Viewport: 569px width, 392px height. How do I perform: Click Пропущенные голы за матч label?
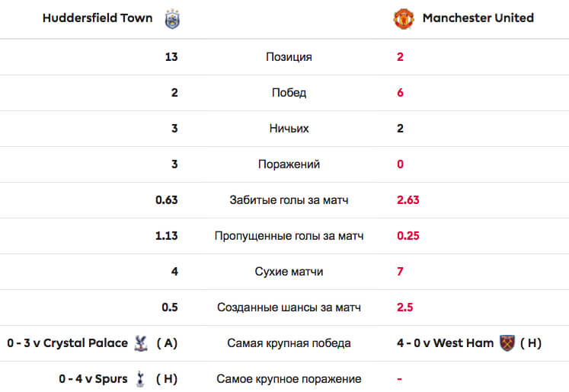[289, 236]
